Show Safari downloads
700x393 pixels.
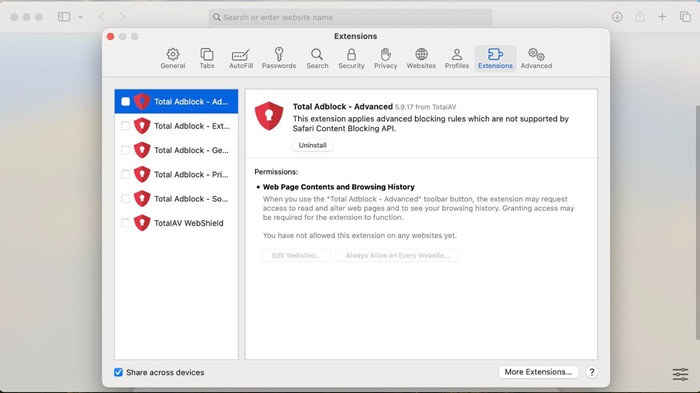[617, 17]
